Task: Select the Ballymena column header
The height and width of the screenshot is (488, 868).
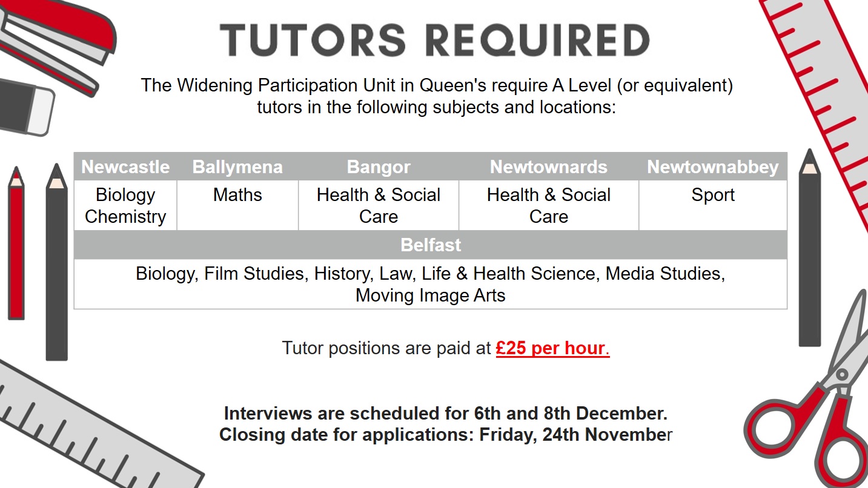Action: (237, 167)
